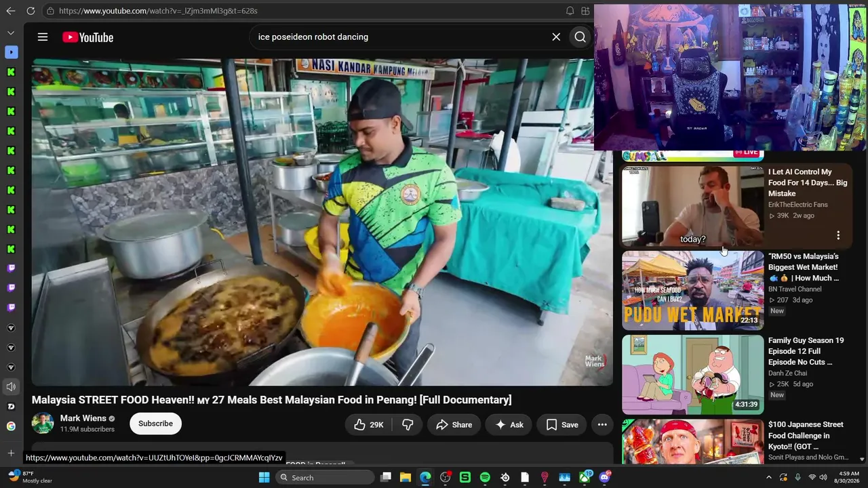
Task: Open "$100 Japanese Street Food Challenge" title
Action: (806, 436)
